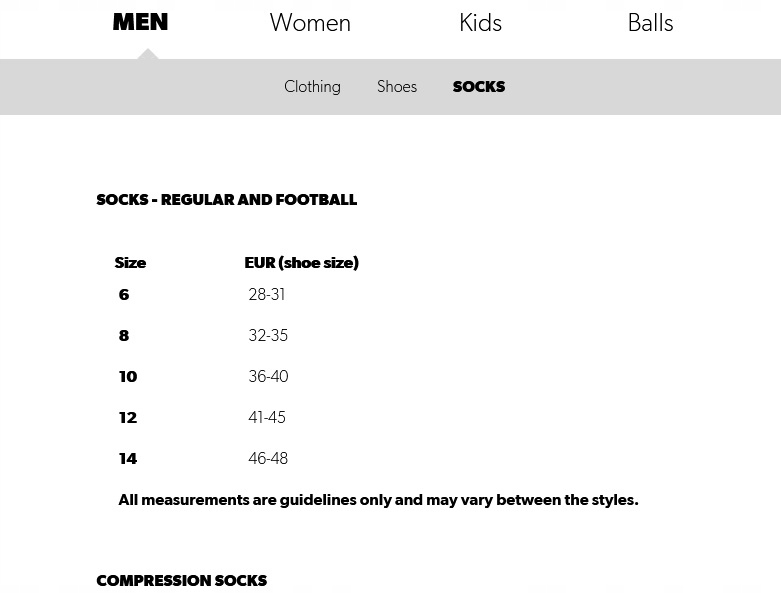Click the 36-40 EUR shoe size value
Image resolution: width=781 pixels, height=593 pixels.
[268, 377]
